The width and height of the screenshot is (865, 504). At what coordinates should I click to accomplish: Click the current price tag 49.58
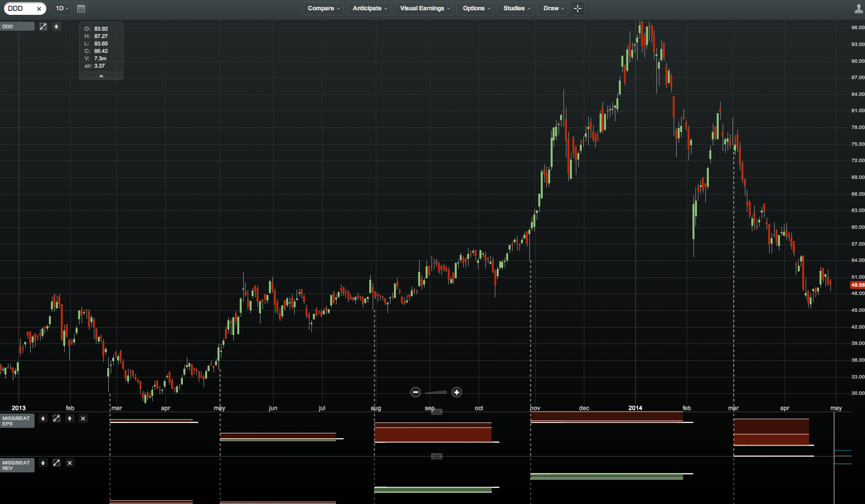click(857, 285)
